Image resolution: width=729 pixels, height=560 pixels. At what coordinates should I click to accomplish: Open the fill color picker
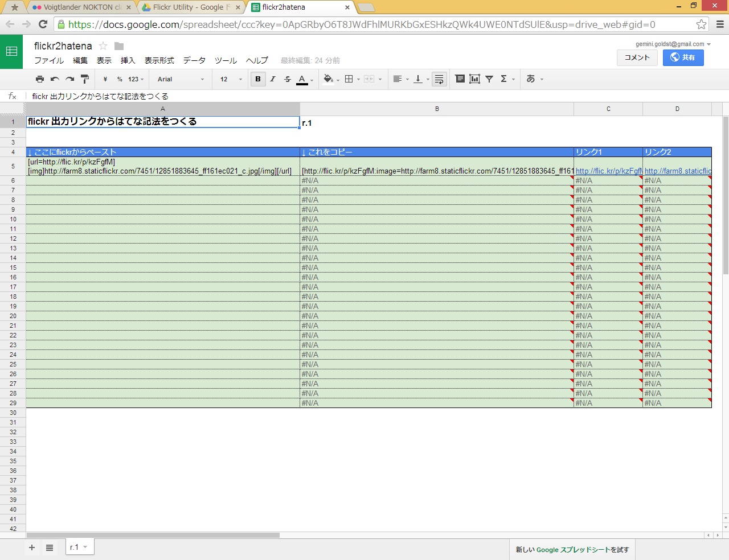pyautogui.click(x=331, y=79)
